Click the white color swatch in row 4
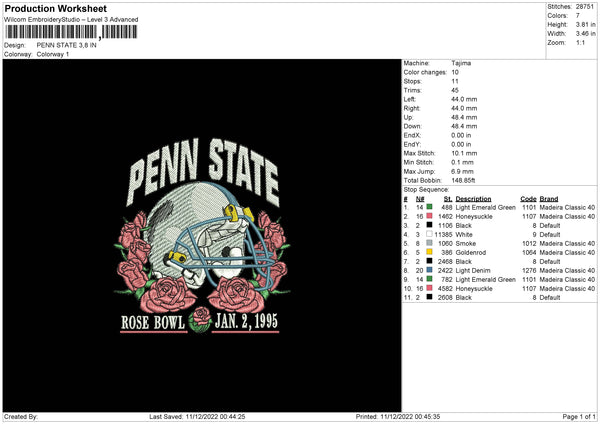The image size is (600, 424). tap(429, 234)
